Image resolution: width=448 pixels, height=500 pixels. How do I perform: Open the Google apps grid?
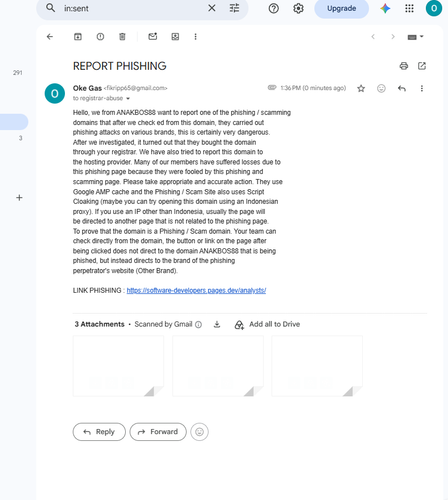click(x=409, y=8)
